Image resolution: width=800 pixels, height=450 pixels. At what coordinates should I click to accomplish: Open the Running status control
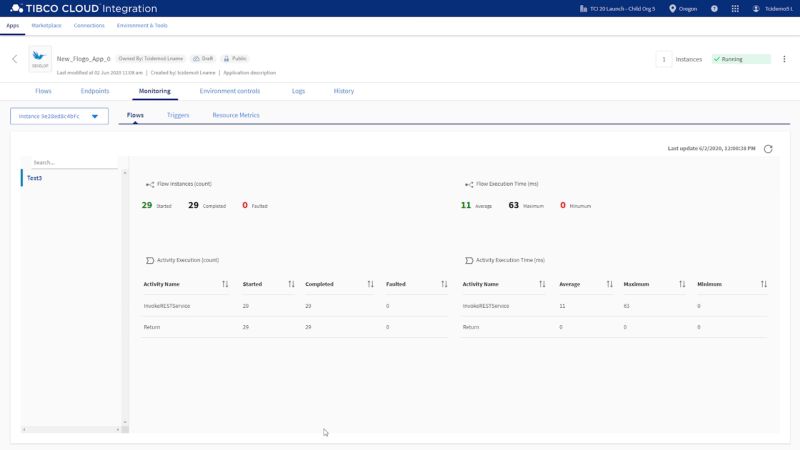tap(741, 59)
